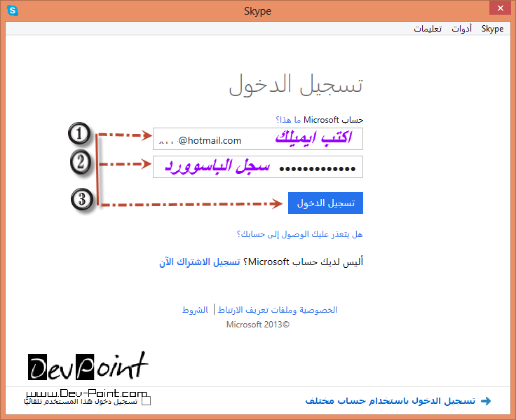The height and width of the screenshot is (420, 516).
Task: Focus the password input field
Action: tap(258, 167)
